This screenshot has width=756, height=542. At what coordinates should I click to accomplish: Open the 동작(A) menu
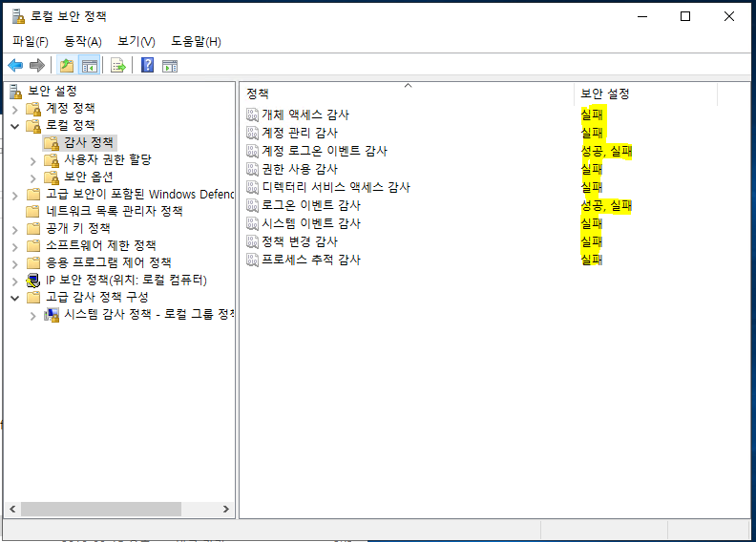click(83, 41)
